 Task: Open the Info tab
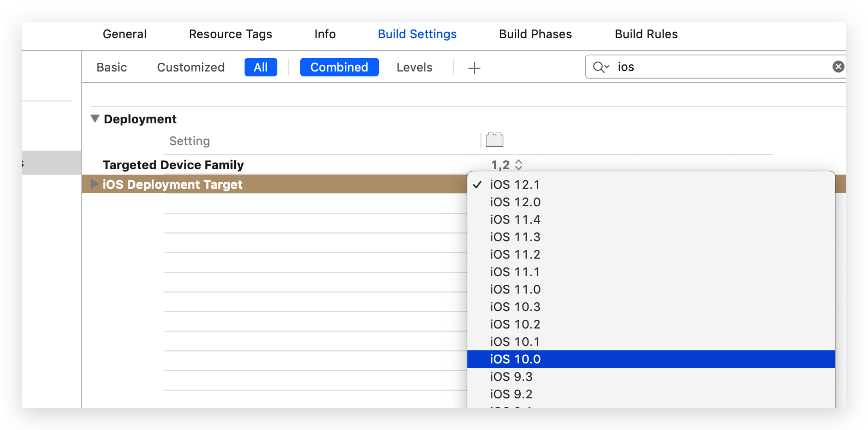click(325, 34)
